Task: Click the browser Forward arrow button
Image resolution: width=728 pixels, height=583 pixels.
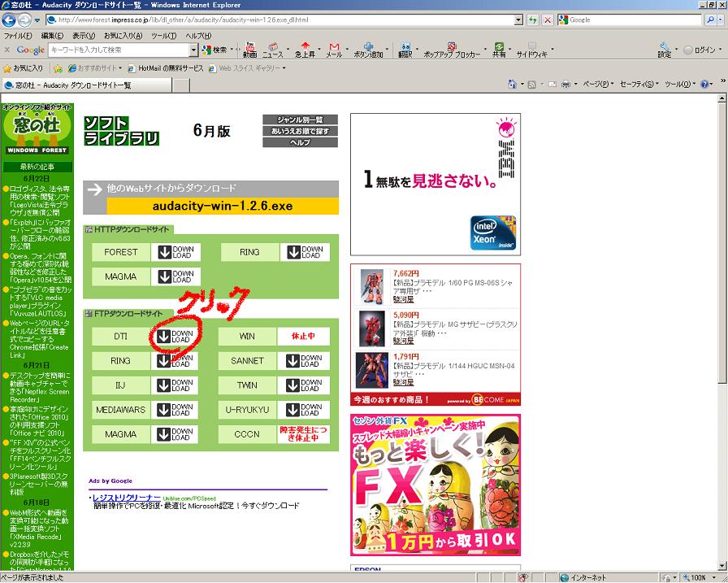Action: (24, 20)
